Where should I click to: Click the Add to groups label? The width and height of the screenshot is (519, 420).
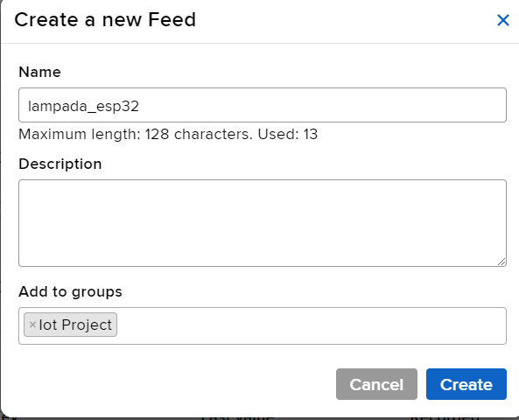(70, 291)
